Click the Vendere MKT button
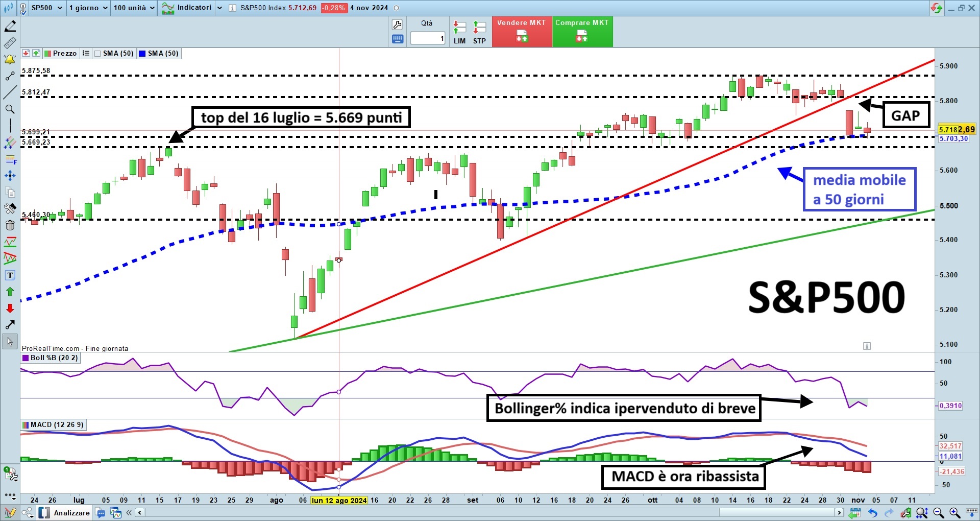Image resolution: width=980 pixels, height=521 pixels. pos(522,32)
